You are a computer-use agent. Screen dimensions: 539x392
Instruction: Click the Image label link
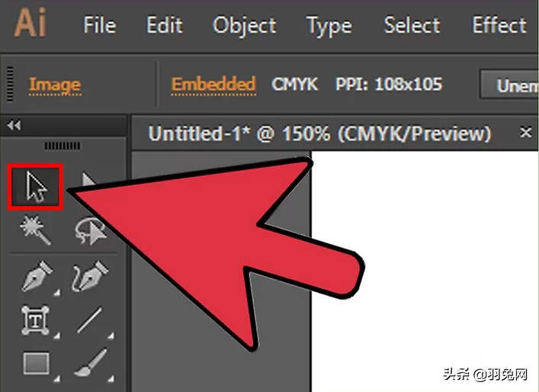coord(55,85)
